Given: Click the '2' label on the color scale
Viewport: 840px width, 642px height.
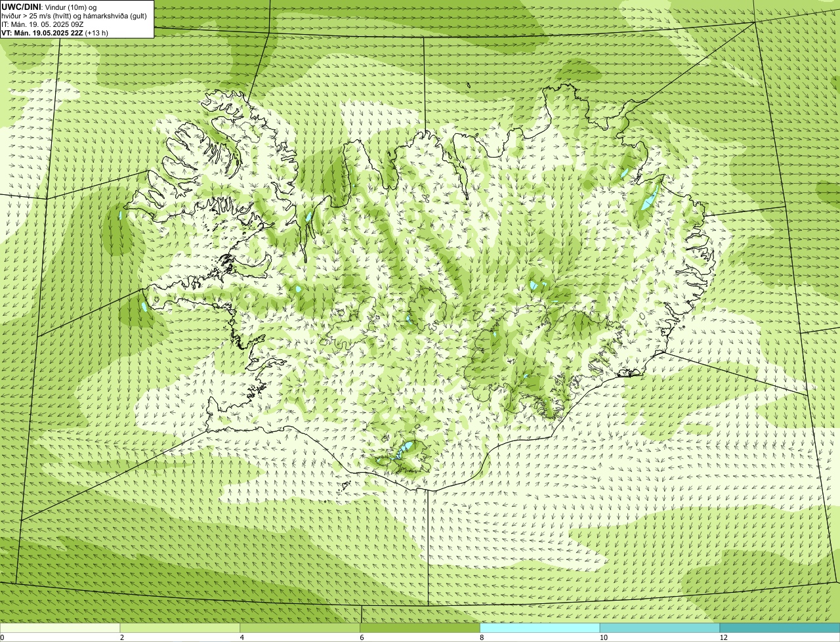Looking at the screenshot, I should coord(121,637).
